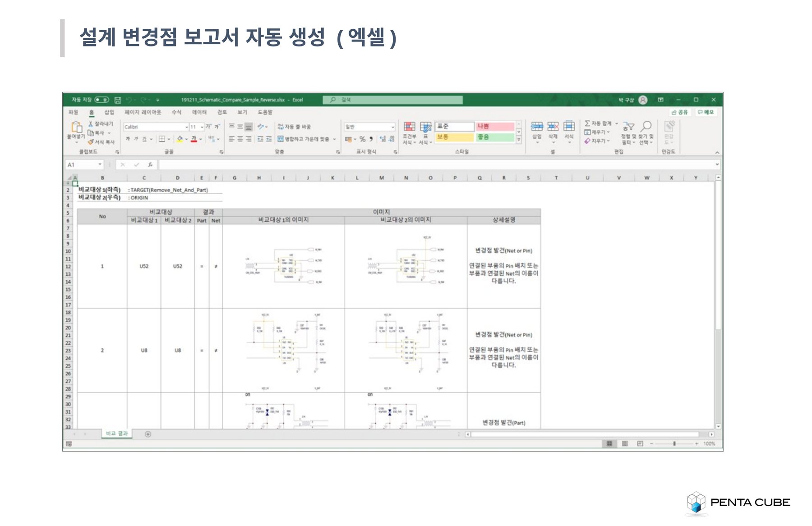Switch to the 검토 ribbon tab
Viewport: 812px width, 526px height.
(222, 112)
